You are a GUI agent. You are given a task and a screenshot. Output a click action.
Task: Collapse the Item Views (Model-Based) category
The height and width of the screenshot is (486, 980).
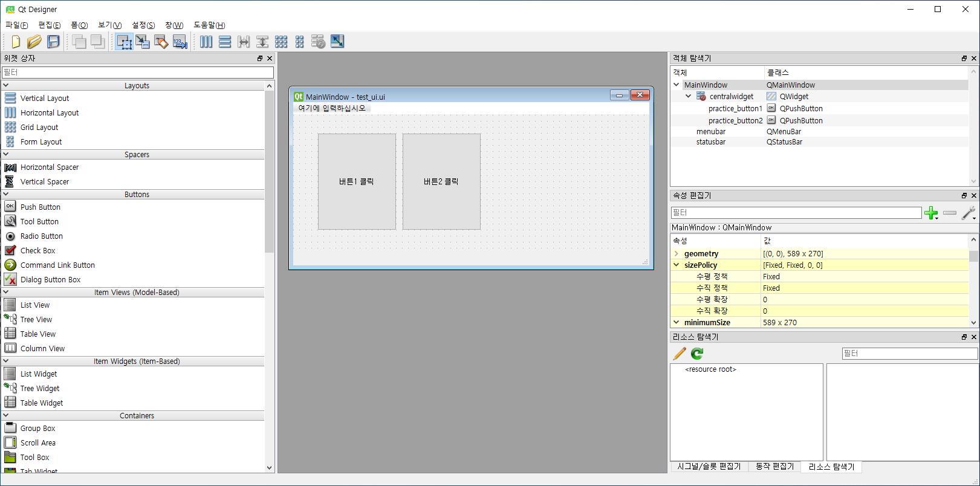[6, 293]
